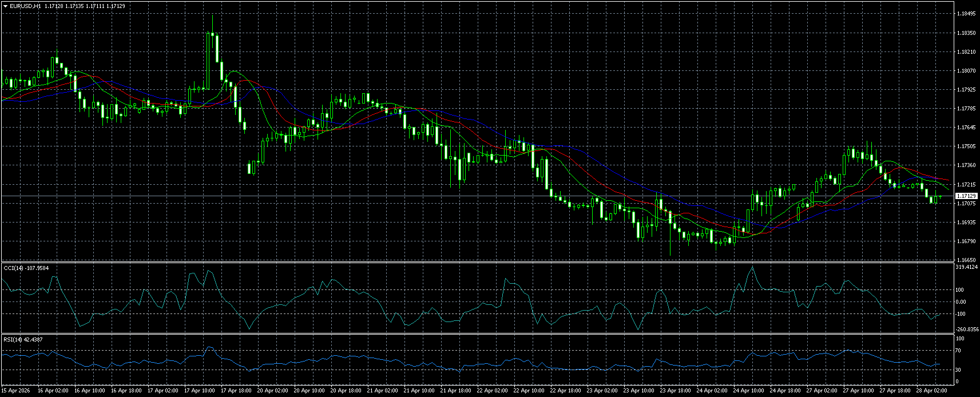980x397 pixels.
Task: Click the 20 Apr 02:00 time axis label
Action: pos(273,391)
